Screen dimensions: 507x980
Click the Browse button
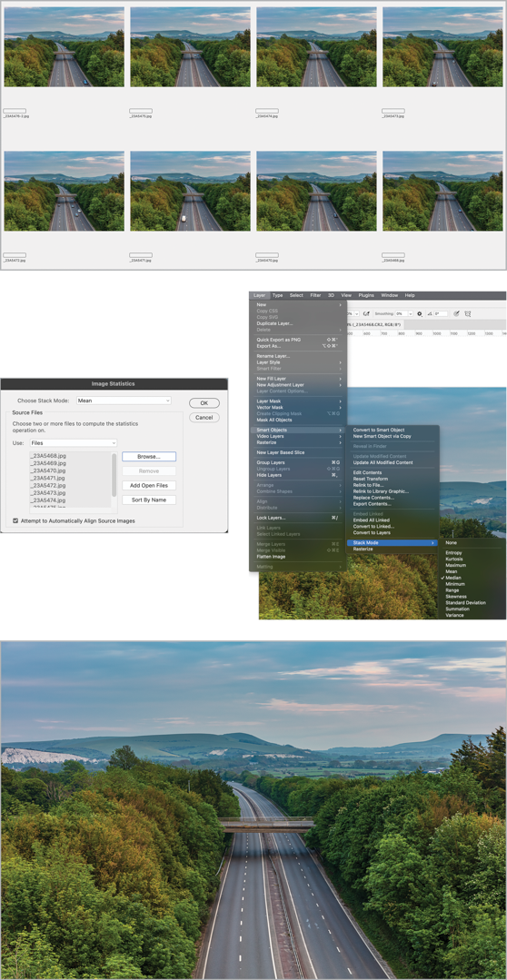149,457
